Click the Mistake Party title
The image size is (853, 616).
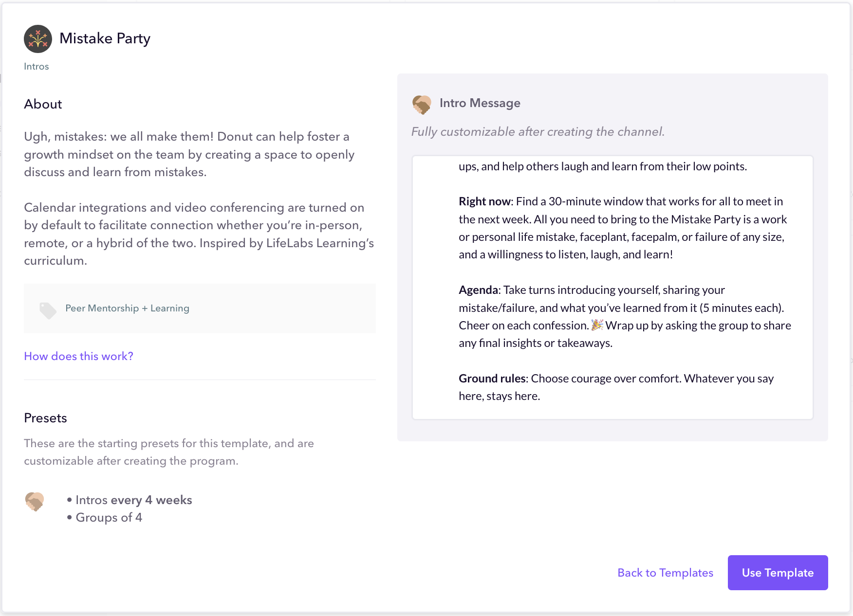pos(105,38)
